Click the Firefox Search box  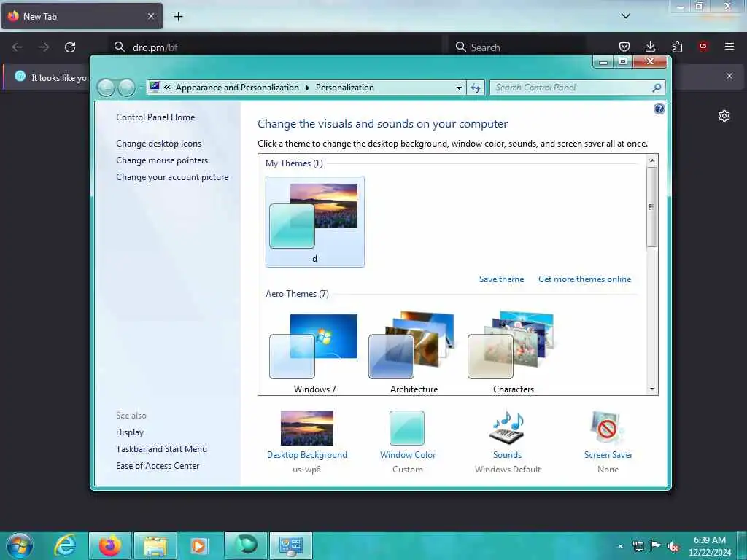pos(517,47)
